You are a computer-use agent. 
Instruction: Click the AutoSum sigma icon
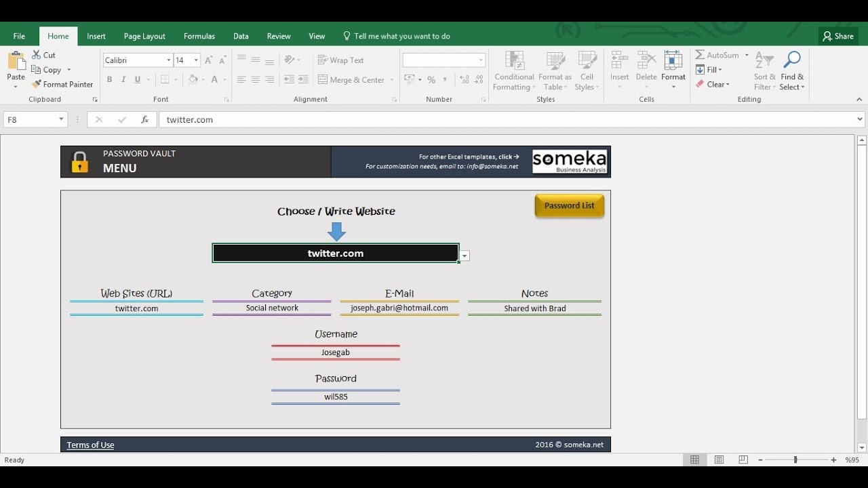[700, 55]
